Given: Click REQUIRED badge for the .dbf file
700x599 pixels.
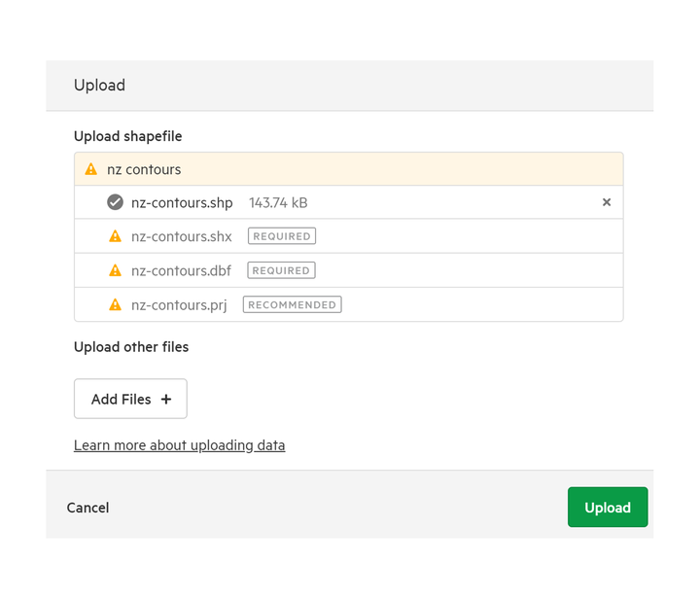Looking at the screenshot, I should point(281,270).
